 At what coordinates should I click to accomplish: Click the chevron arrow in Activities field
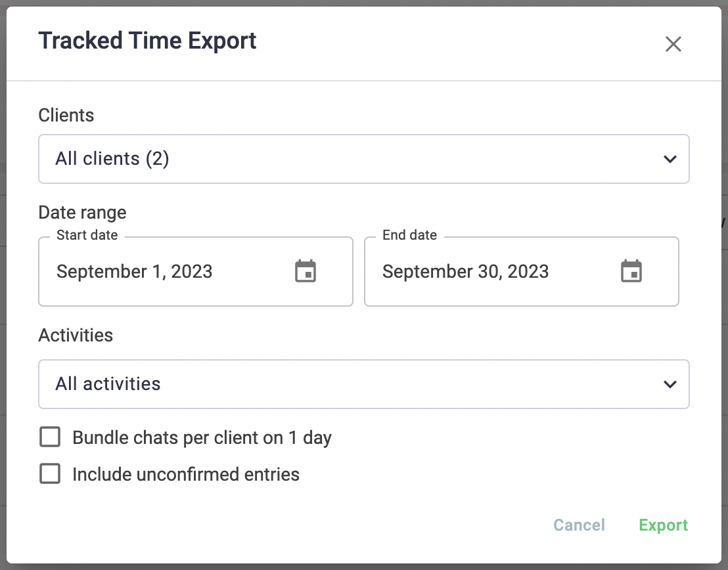(670, 384)
